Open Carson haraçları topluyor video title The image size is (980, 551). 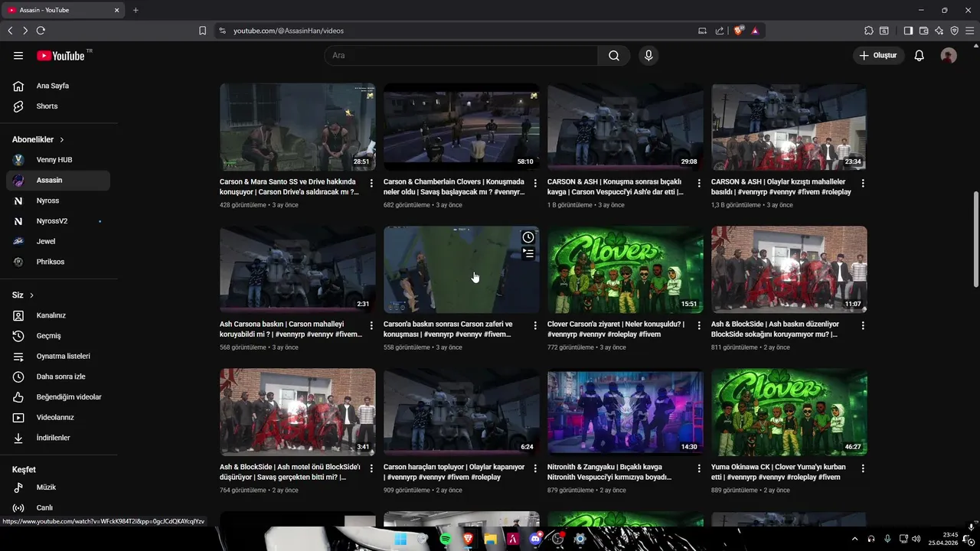pyautogui.click(x=454, y=472)
